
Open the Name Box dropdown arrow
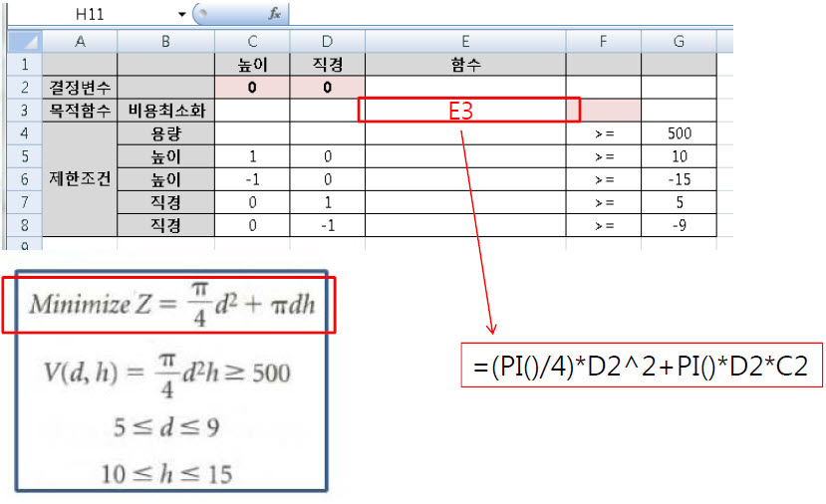click(181, 14)
